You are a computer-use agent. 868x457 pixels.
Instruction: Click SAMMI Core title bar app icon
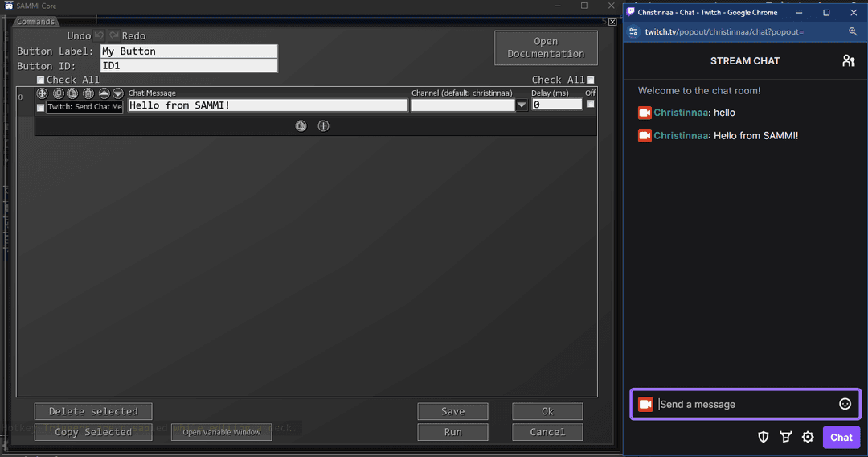point(9,6)
